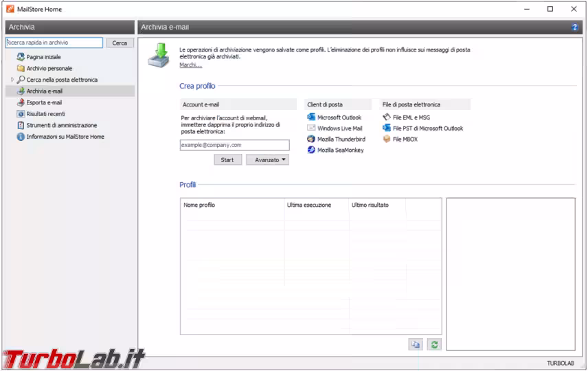588x371 pixels.
Task: Select Mozilla SeaMonkey text link
Action: pyautogui.click(x=341, y=150)
